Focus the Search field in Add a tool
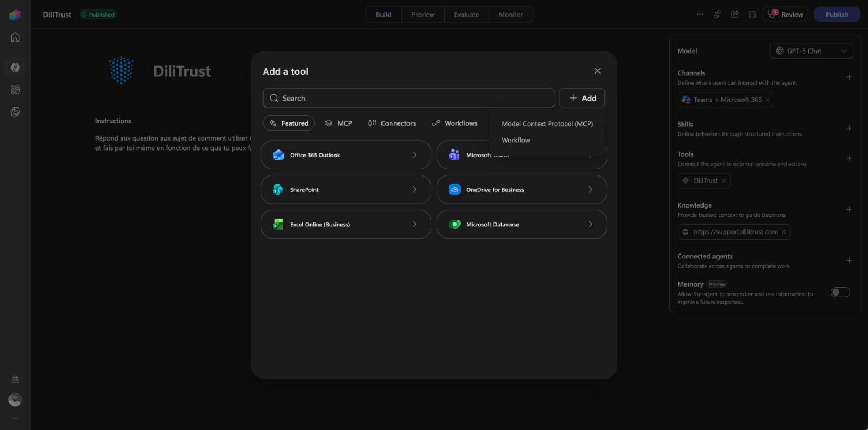This screenshot has width=868, height=430. [409, 98]
